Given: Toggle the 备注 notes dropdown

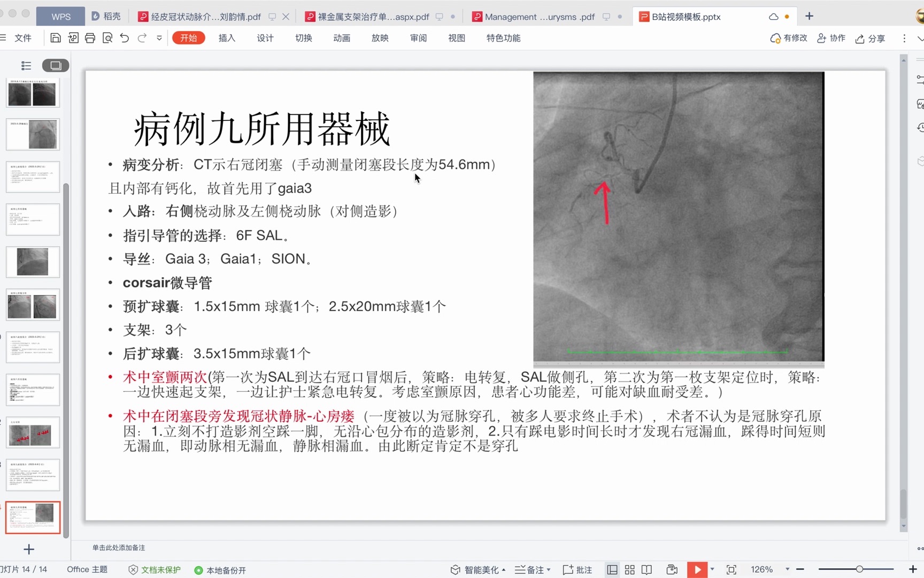Looking at the screenshot, I should (x=532, y=570).
